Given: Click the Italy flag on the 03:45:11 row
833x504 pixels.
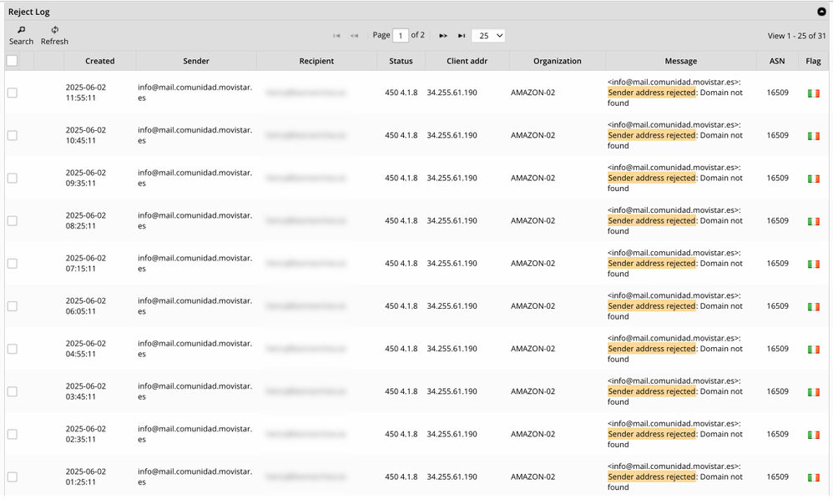Looking at the screenshot, I should coord(812,391).
